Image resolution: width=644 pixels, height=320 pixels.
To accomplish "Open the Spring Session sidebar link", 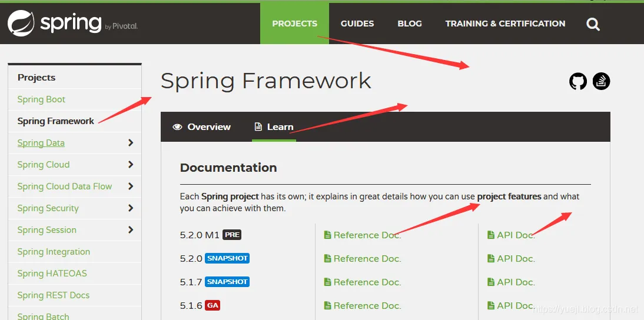I will (47, 230).
